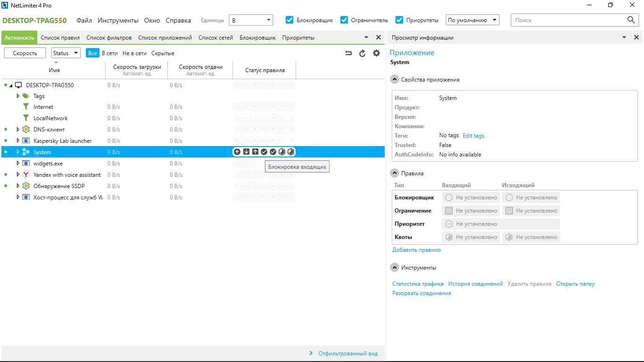The width and height of the screenshot is (644, 362).
Task: Check the incoming Ограничение rule box
Action: point(449,211)
